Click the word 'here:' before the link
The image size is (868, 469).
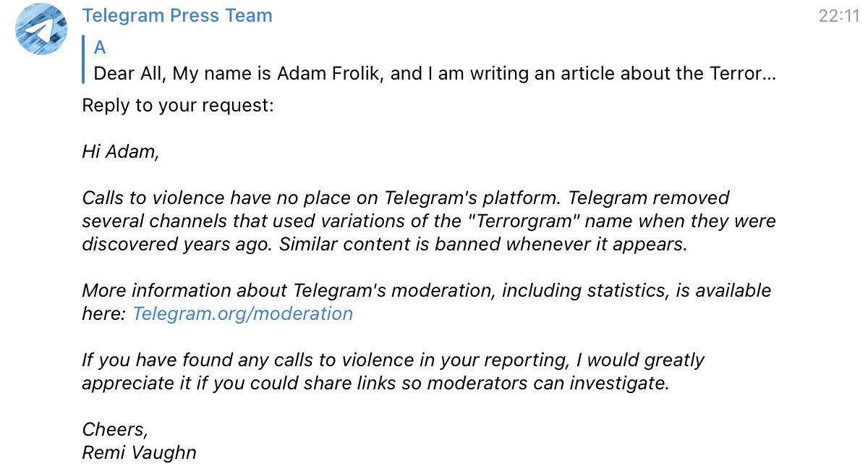[105, 313]
